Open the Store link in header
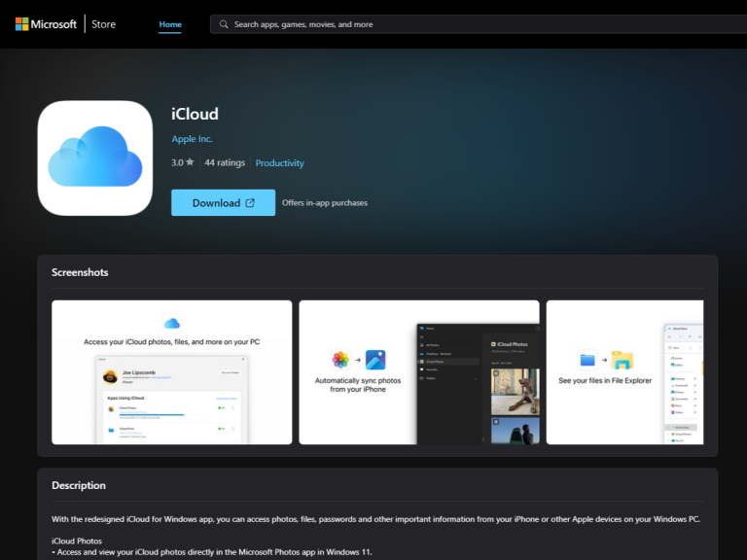 [103, 24]
